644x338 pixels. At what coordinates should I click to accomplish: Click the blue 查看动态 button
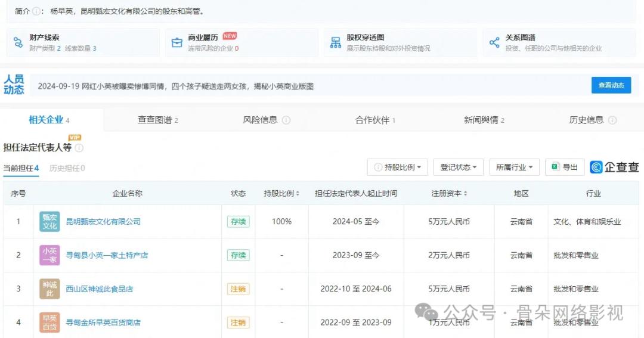click(611, 85)
